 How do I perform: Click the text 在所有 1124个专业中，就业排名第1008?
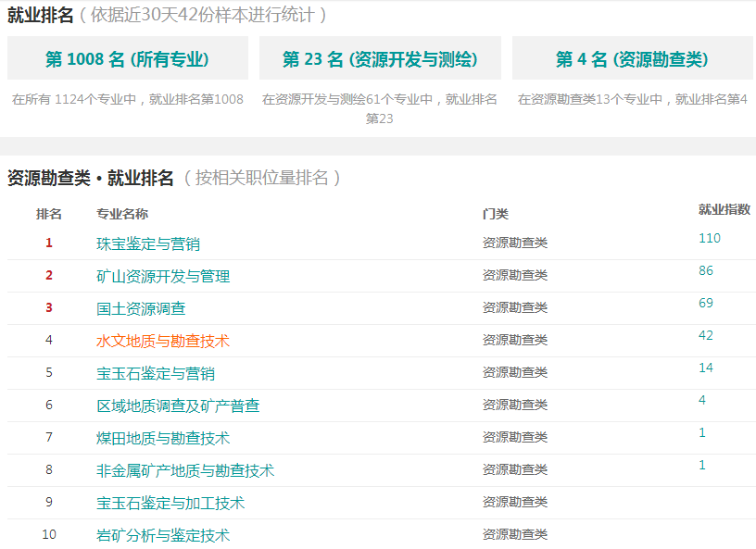(127, 99)
